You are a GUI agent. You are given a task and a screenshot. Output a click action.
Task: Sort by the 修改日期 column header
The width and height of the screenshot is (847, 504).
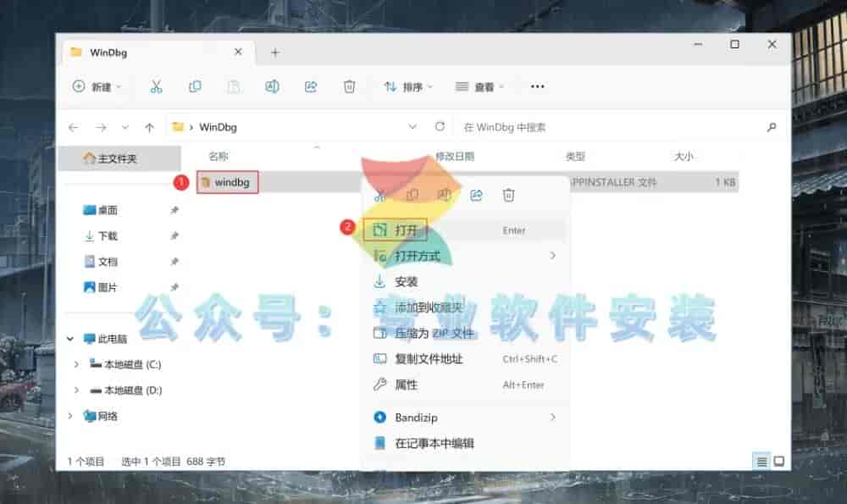point(455,157)
